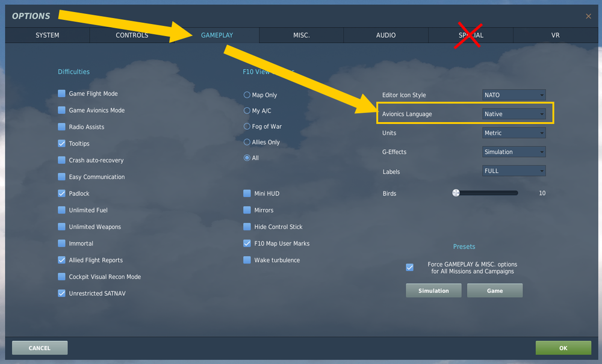602x364 pixels.
Task: Enable Crash auto-recovery checkbox
Action: 61,160
